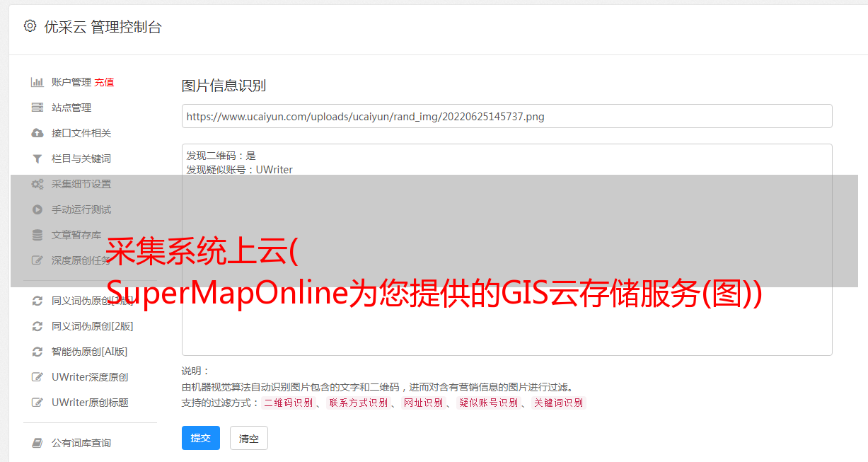Click the refresh icon beside 同义词伪原创[2版]
Image resolution: width=868 pixels, height=462 pixels.
pyautogui.click(x=37, y=326)
